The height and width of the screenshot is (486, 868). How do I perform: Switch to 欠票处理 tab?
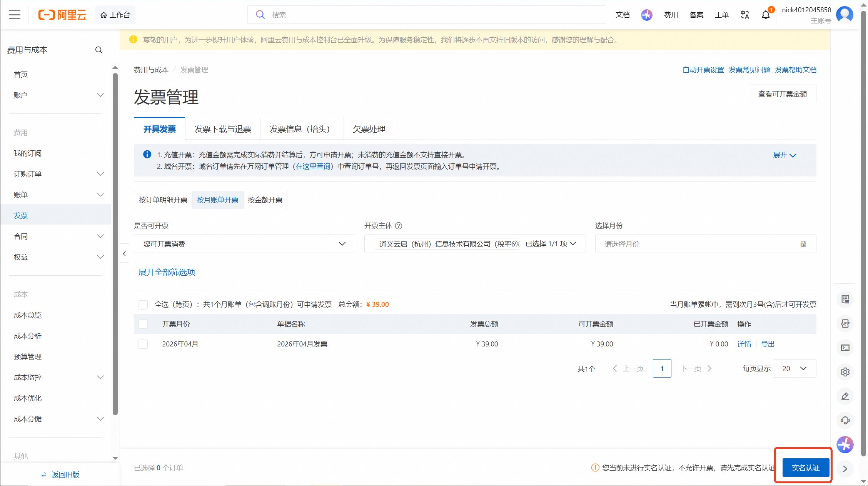pos(369,129)
